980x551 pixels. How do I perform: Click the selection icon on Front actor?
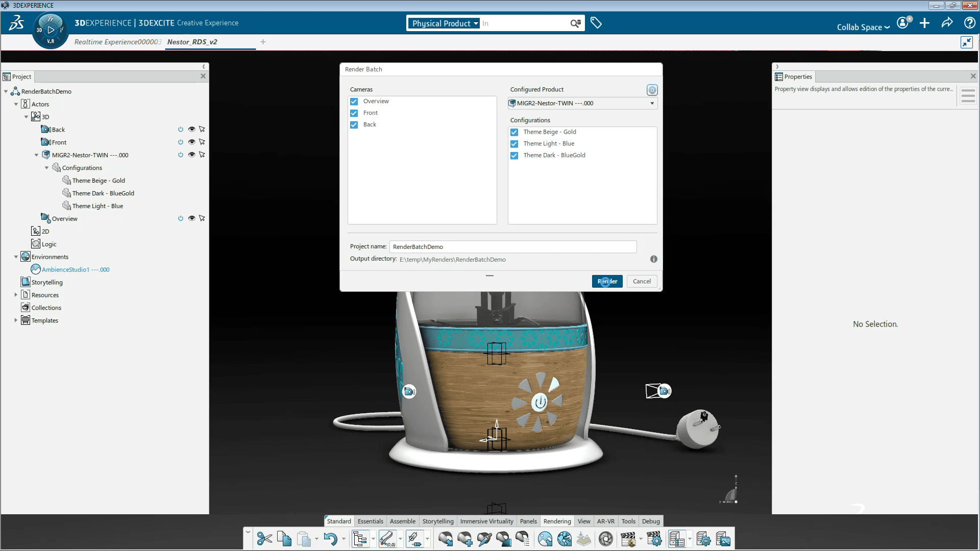tap(202, 142)
